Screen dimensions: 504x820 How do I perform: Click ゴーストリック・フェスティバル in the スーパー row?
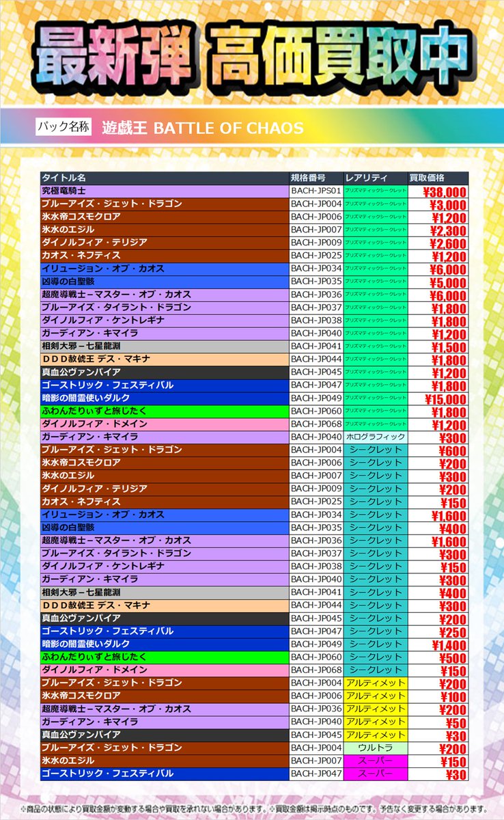pyautogui.click(x=165, y=774)
